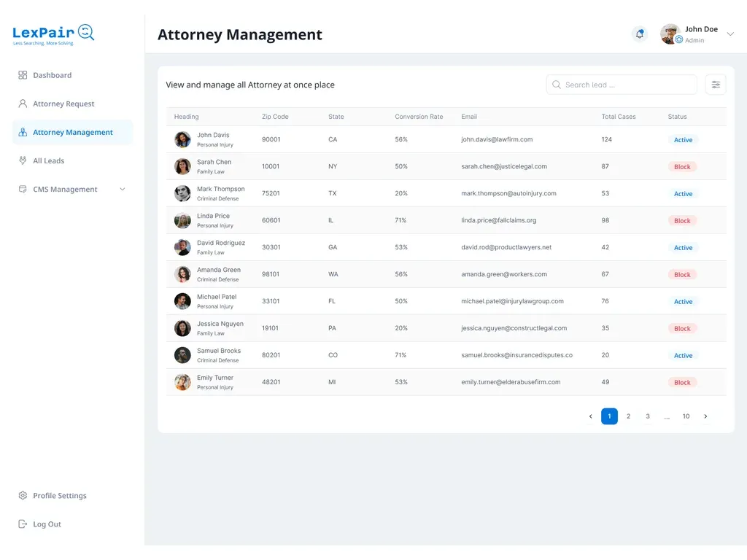Click Amanda Green's avatar photo
The width and height of the screenshot is (747, 560).
tap(182, 274)
